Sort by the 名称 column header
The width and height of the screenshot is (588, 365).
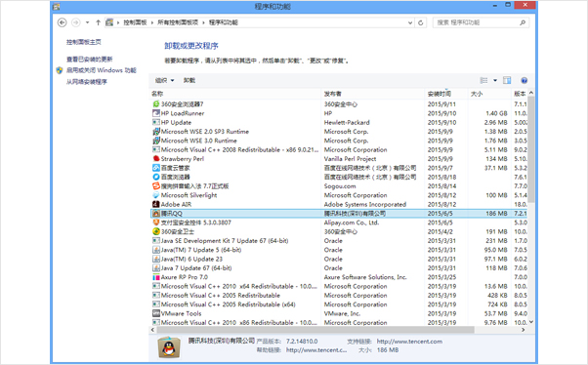pyautogui.click(x=235, y=94)
